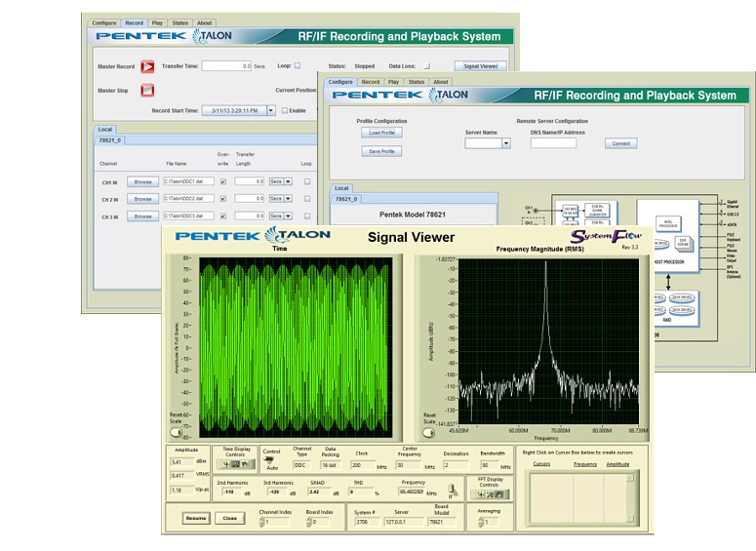The height and width of the screenshot is (551, 756).
Task: Uncheck Overwrite for CH 3 IN
Action: tap(222, 216)
